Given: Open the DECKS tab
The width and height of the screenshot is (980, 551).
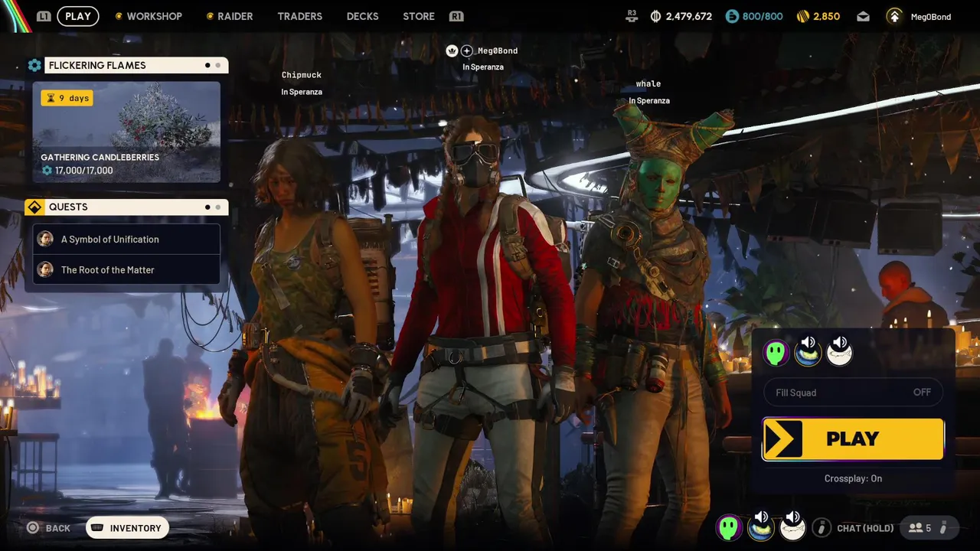Looking at the screenshot, I should [x=362, y=16].
